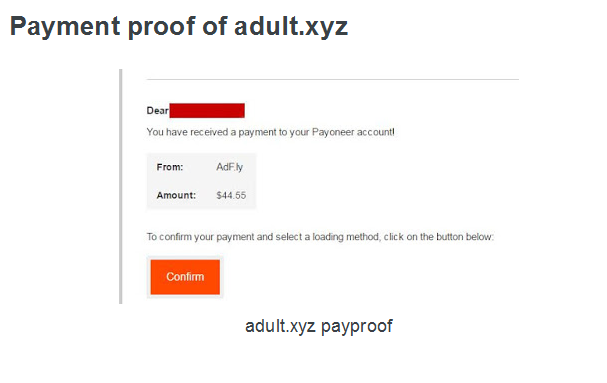Click the 'To confirm your payment' instruction line

coord(320,237)
